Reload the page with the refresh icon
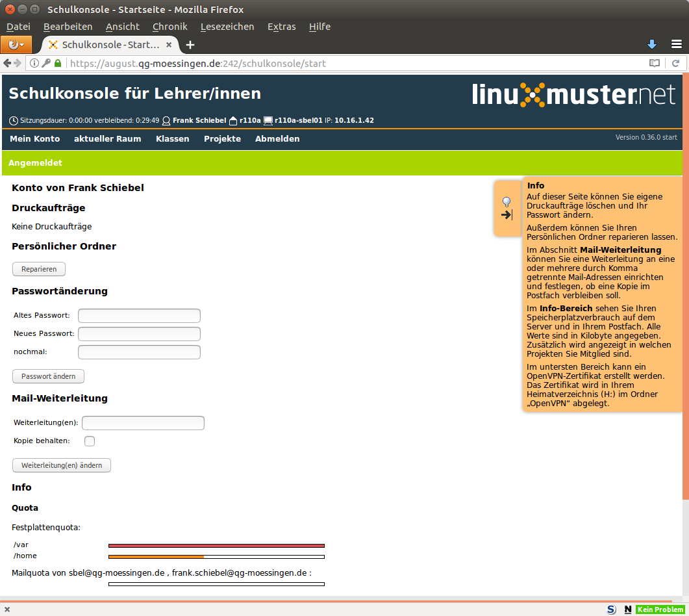The image size is (689, 616). point(675,64)
